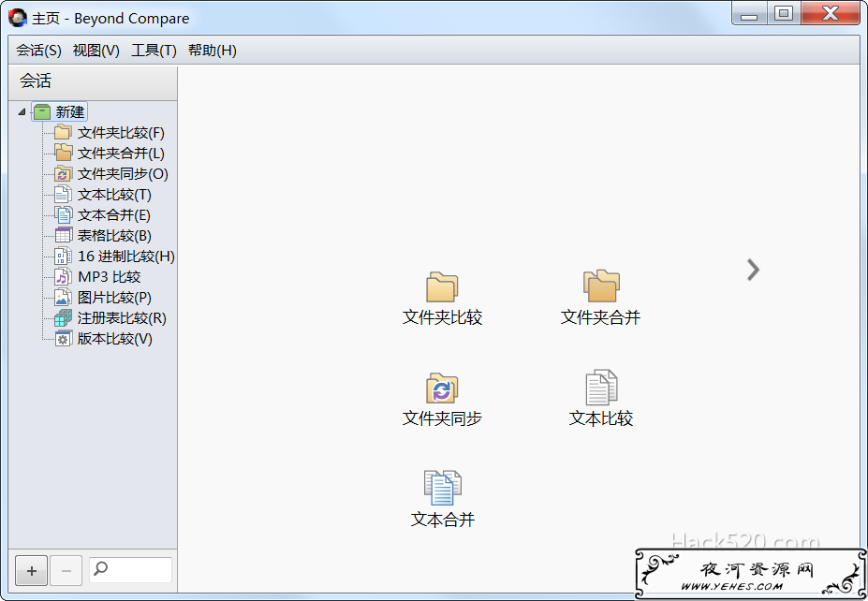Launch 文件夹合并 from the large home icon
This screenshot has width=868, height=601.
[601, 286]
